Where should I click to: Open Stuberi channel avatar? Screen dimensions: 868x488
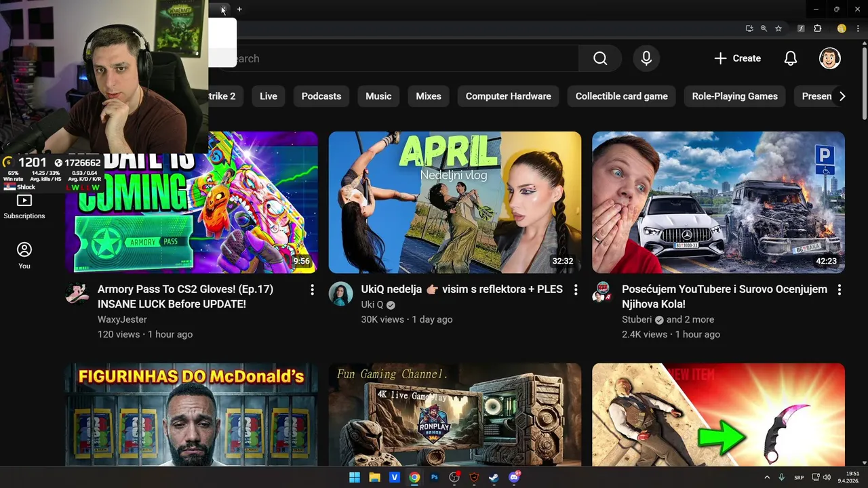(x=601, y=293)
